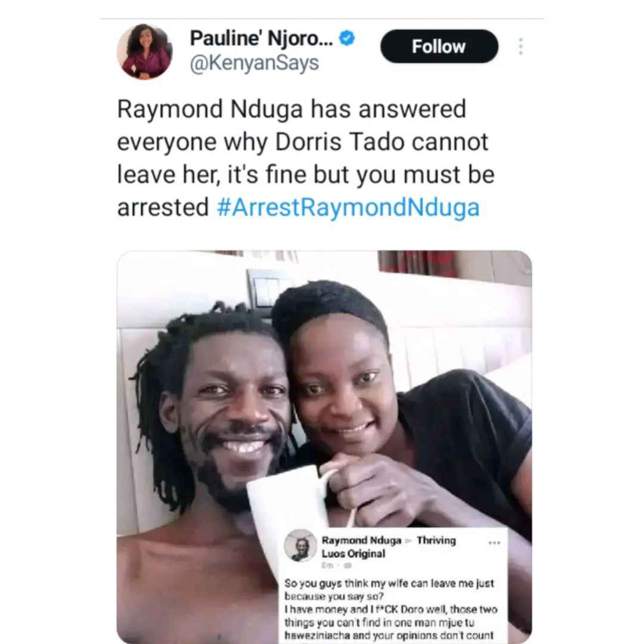This screenshot has height=644, width=644.
Task: Click the arrow between Raymond Nduga and Thriving
Action: click(408, 541)
